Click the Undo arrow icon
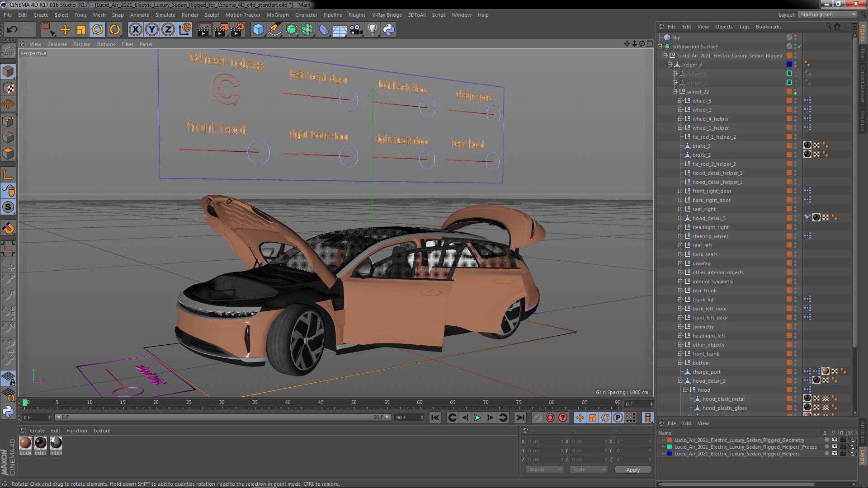Screen dimensions: 868x488 (x=12, y=30)
